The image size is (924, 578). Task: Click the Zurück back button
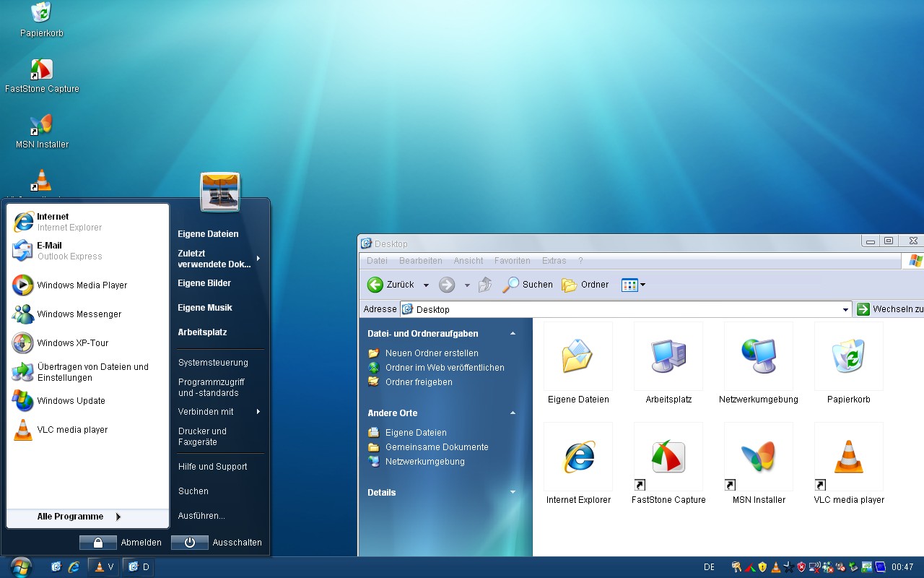(x=391, y=285)
